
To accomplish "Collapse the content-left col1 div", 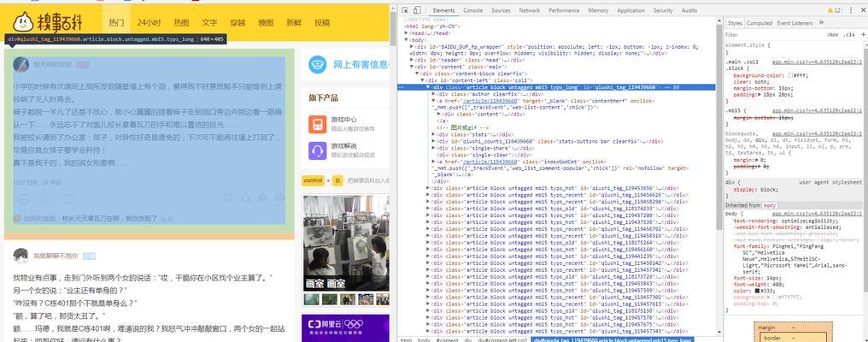I will tap(422, 80).
